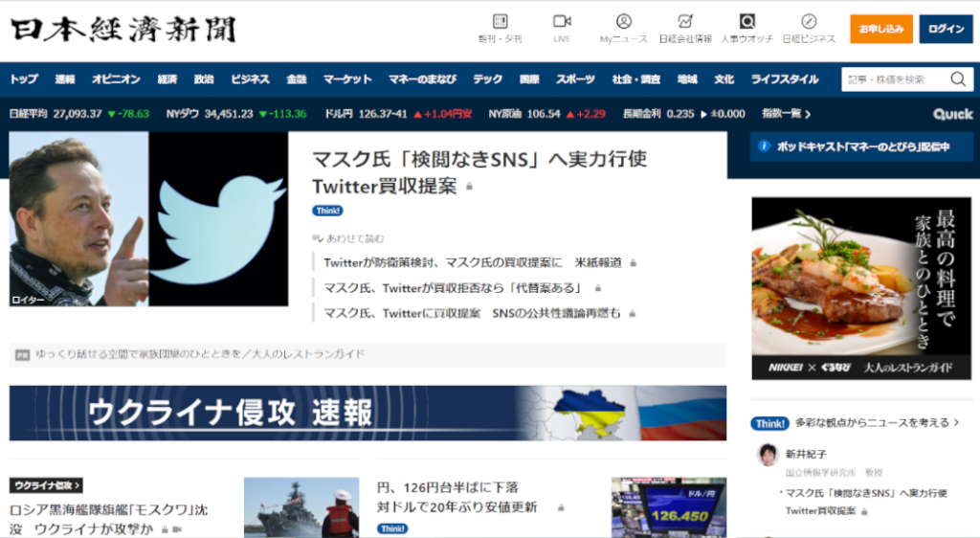Click the Think! badge under the yen article

coord(392,528)
